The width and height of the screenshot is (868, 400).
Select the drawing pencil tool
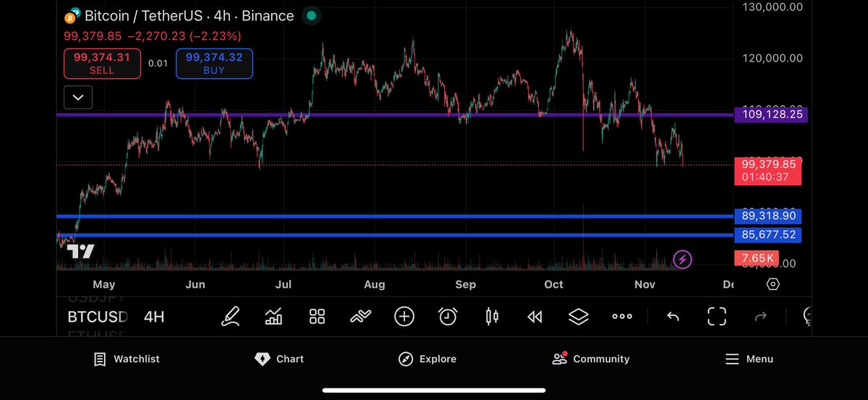pyautogui.click(x=231, y=316)
